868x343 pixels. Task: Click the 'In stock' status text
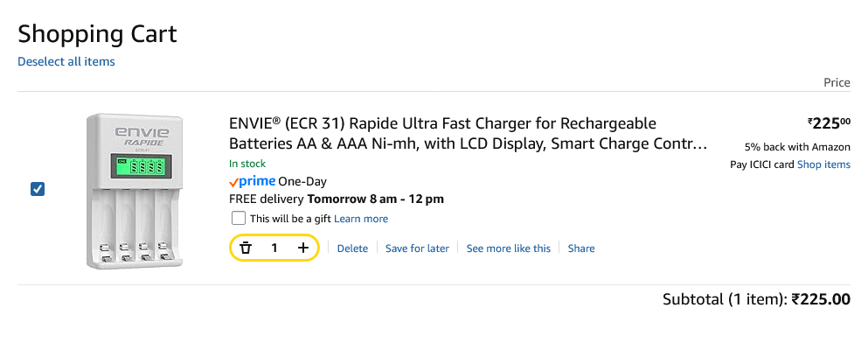pos(247,164)
